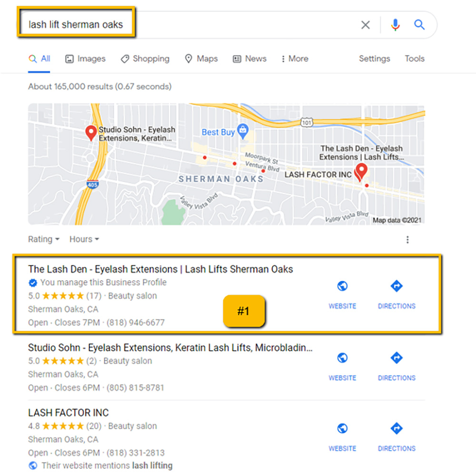Click the Best Buy map pin
The height and width of the screenshot is (476, 476).
tap(243, 131)
